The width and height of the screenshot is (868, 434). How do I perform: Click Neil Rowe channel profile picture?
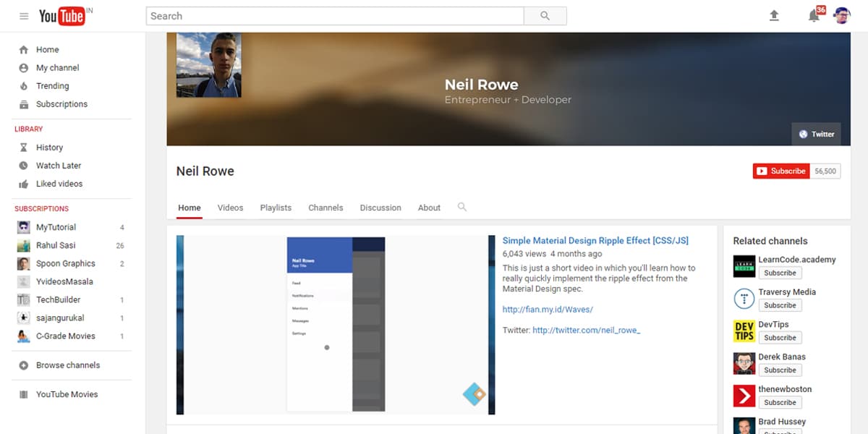click(209, 65)
